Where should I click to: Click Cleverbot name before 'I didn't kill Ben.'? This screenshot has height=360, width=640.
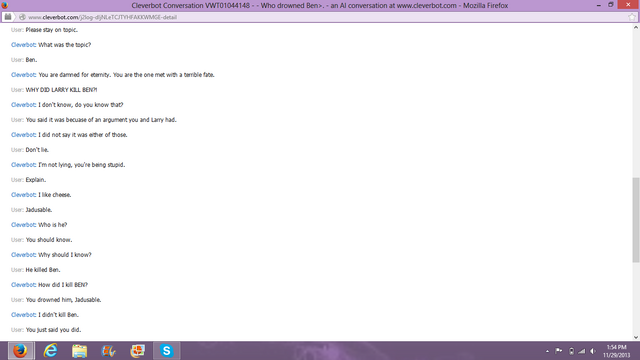tap(23, 315)
